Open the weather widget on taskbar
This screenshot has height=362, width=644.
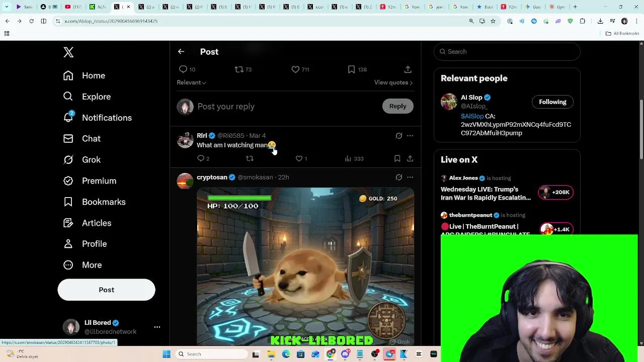pos(23,354)
